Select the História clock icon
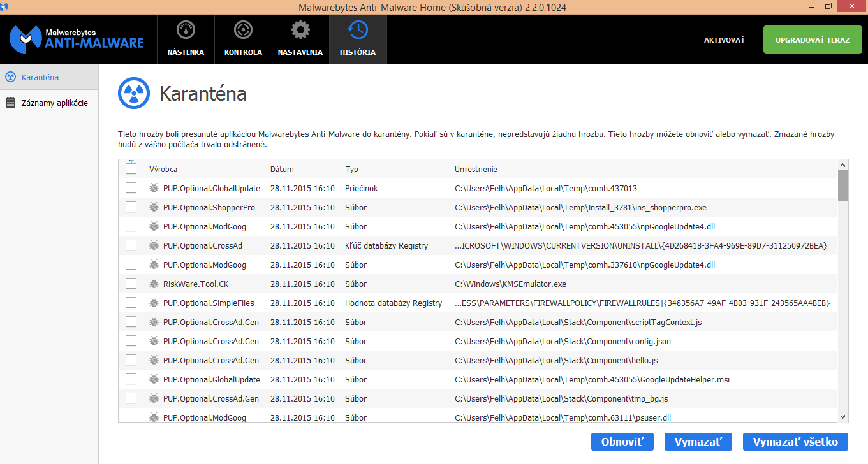This screenshot has height=464, width=868. pyautogui.click(x=358, y=30)
